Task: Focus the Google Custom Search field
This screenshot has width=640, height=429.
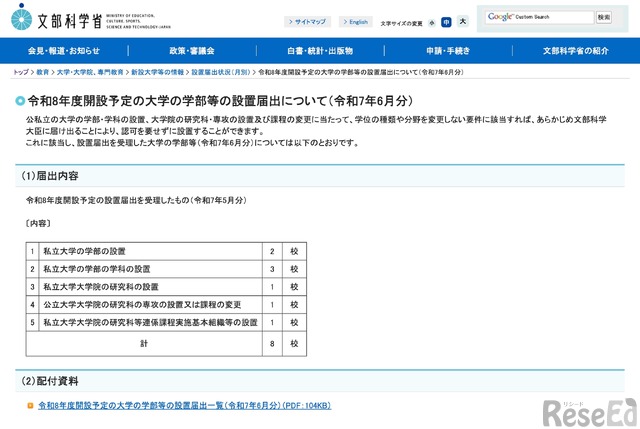Action: pos(539,17)
